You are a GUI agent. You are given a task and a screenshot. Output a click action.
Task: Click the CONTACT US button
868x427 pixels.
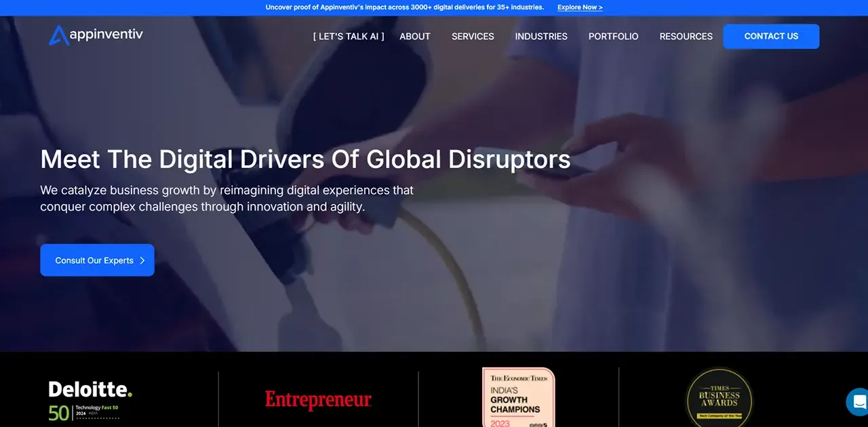[x=771, y=37]
